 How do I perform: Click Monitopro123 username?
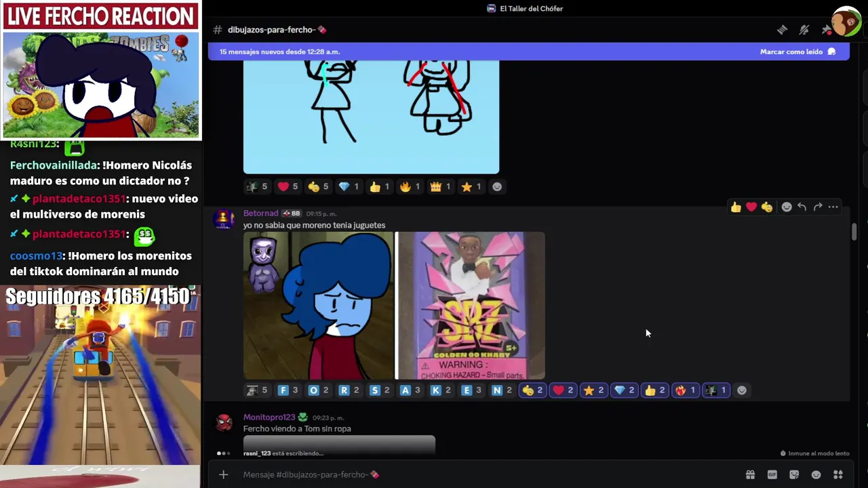pos(269,418)
